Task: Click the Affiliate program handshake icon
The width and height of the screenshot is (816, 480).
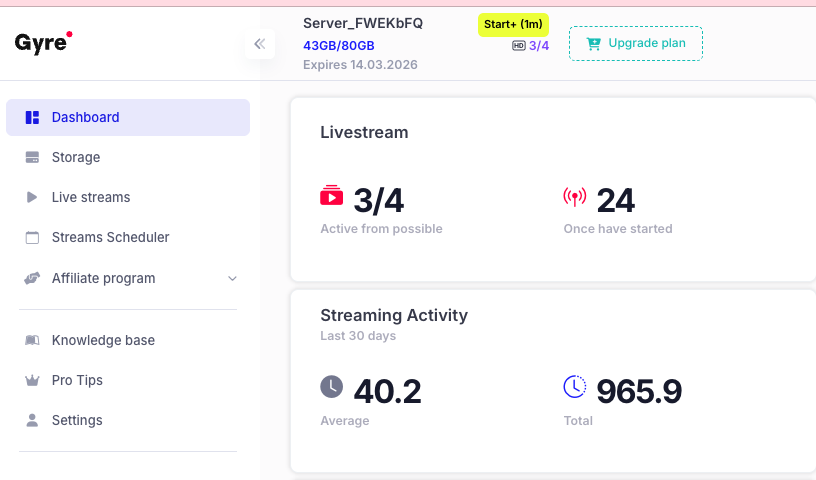Action: tap(32, 278)
